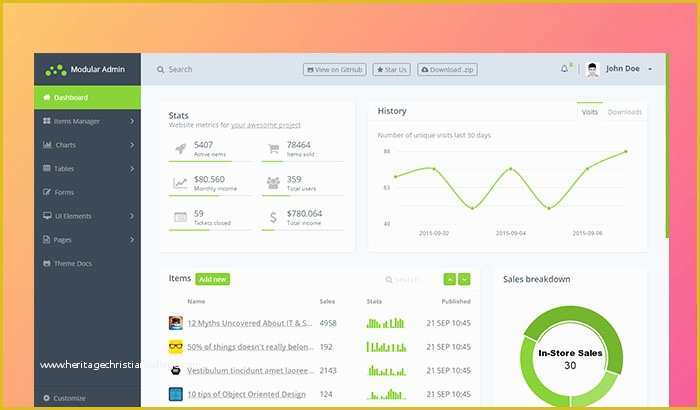
Task: Click the Add new items button
Action: [x=213, y=279]
